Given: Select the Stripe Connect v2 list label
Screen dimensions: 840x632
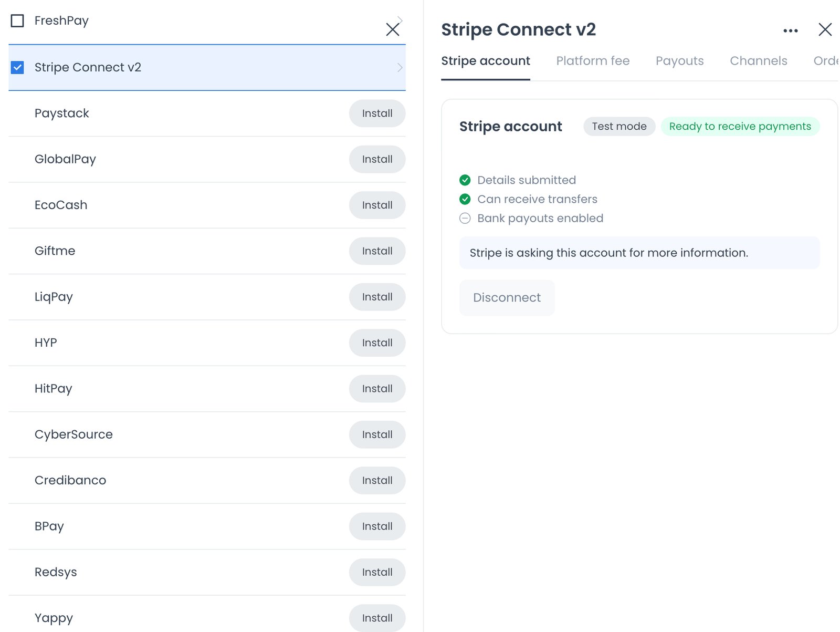Looking at the screenshot, I should 88,67.
